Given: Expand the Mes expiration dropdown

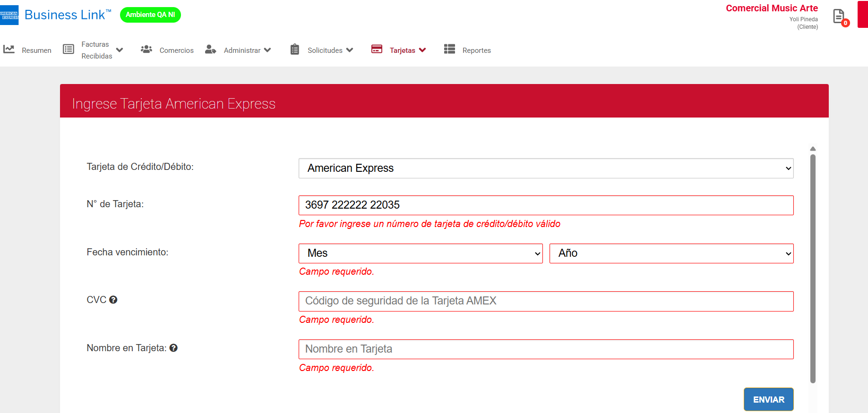Looking at the screenshot, I should click(x=421, y=253).
